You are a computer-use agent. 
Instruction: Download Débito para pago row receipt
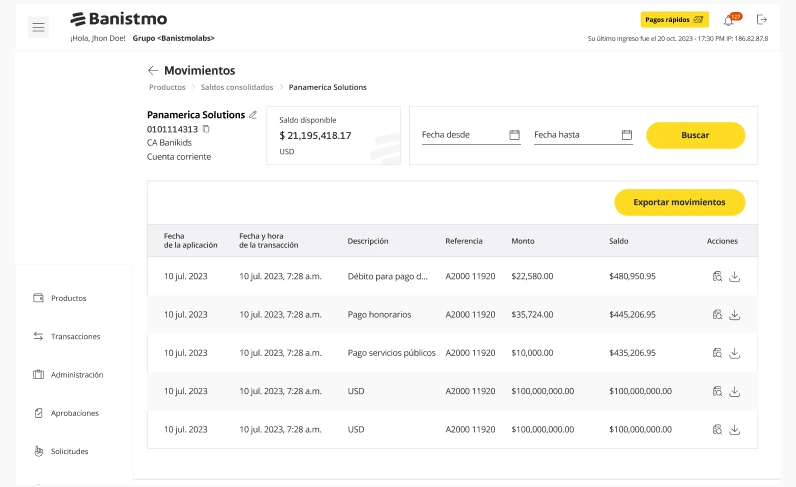[735, 277]
